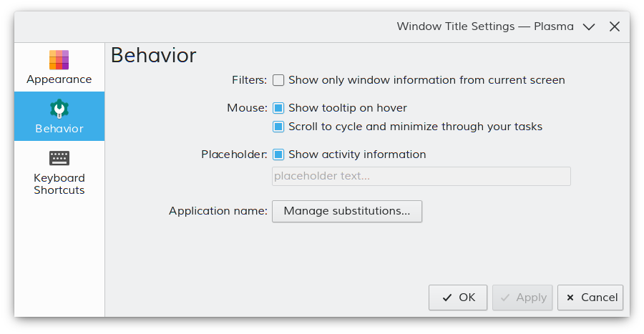Discard changes with the Cancel button

pos(590,298)
